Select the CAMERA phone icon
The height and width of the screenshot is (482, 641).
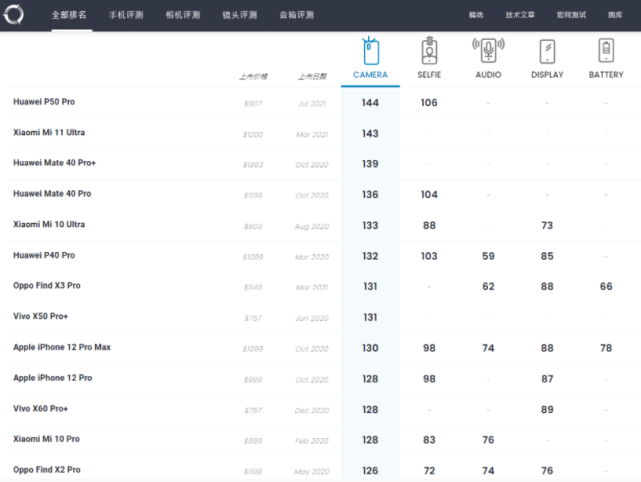370,51
